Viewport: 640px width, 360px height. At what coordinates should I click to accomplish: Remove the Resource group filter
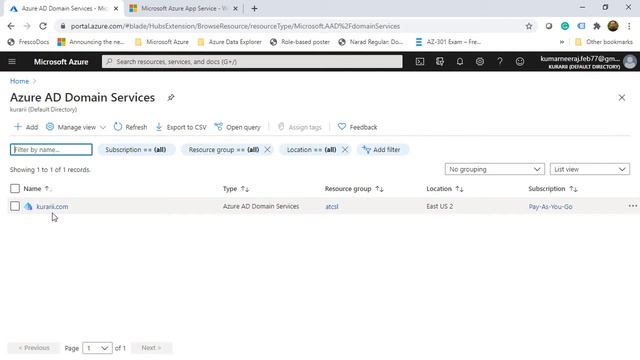point(267,149)
